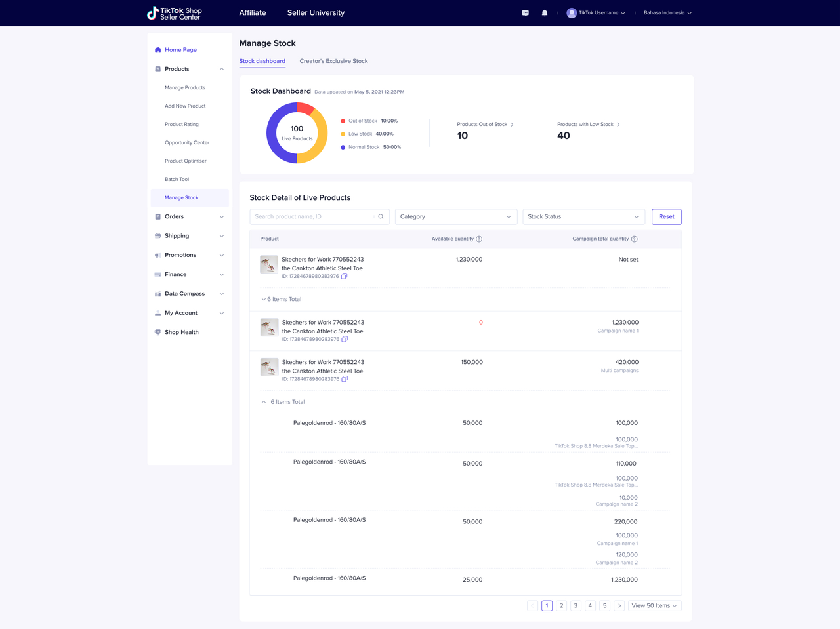
Task: Click the Home Page house icon
Action: click(x=157, y=50)
